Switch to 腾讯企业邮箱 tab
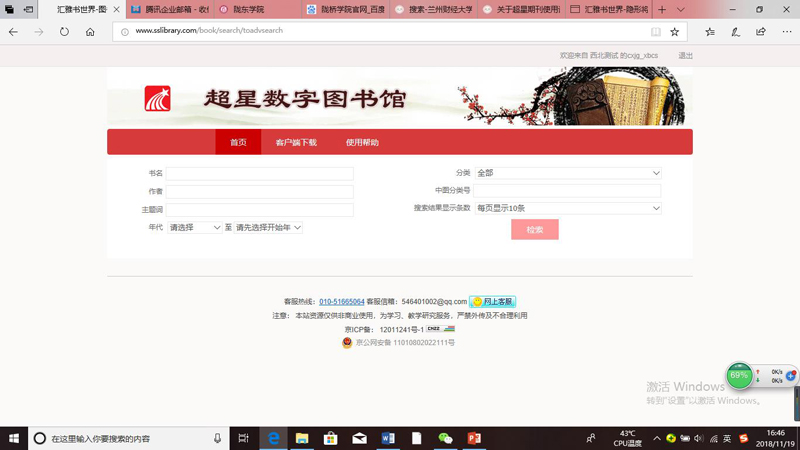800x450 pixels. [170, 10]
